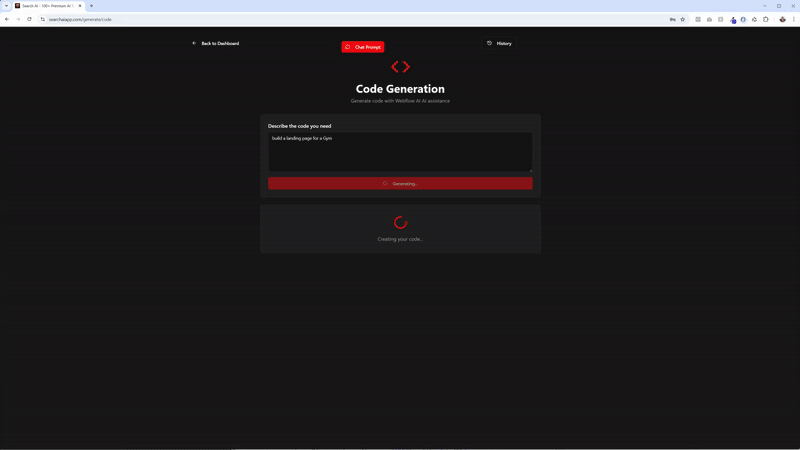Bookmark this page with the star icon

[x=683, y=19]
